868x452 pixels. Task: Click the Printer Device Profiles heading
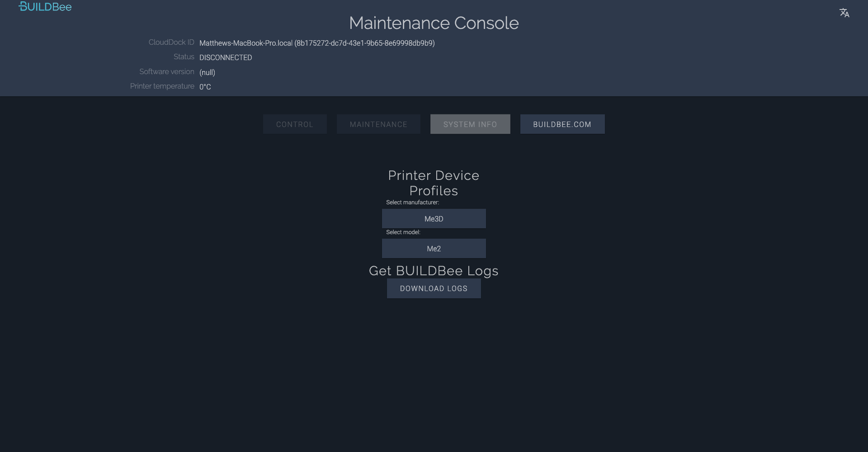click(x=434, y=183)
